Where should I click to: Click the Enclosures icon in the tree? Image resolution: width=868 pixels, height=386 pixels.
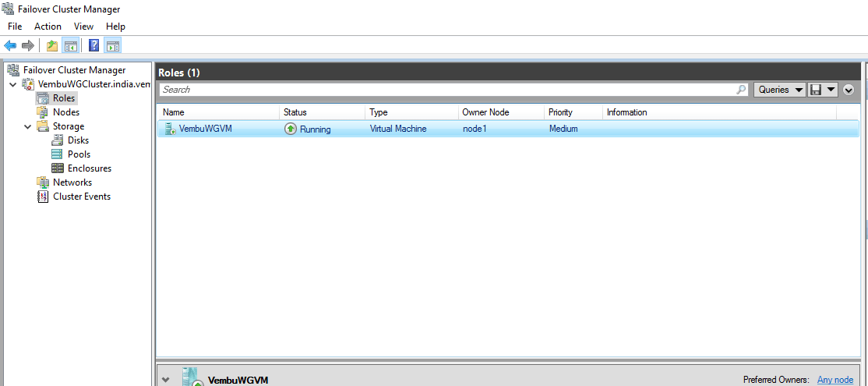tap(57, 168)
